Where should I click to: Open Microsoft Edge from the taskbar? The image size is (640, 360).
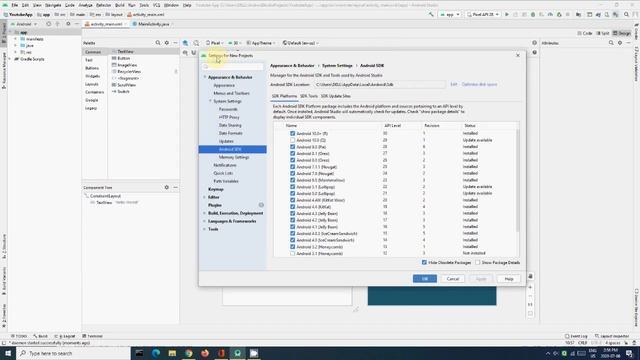(x=156, y=353)
